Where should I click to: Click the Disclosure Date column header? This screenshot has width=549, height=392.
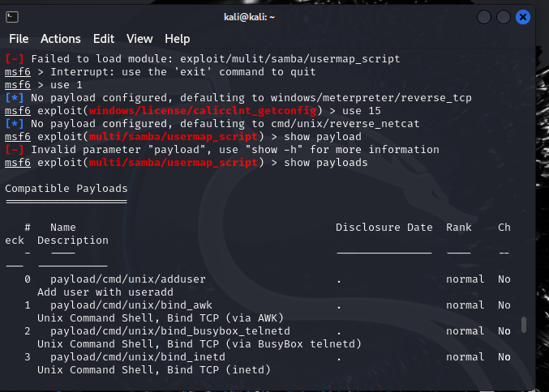click(384, 228)
